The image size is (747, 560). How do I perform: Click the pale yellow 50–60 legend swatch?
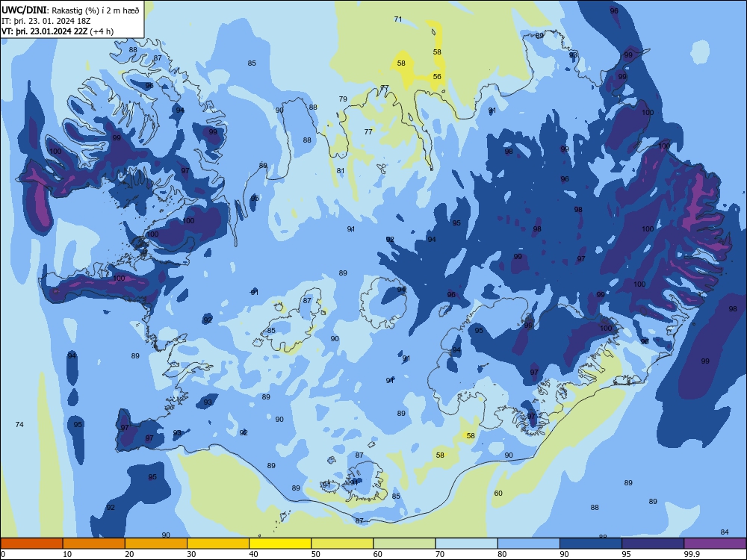pyautogui.click(x=342, y=544)
